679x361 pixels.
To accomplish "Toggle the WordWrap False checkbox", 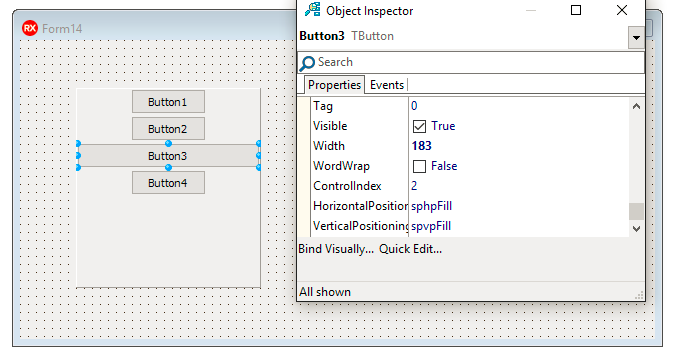I will [419, 166].
